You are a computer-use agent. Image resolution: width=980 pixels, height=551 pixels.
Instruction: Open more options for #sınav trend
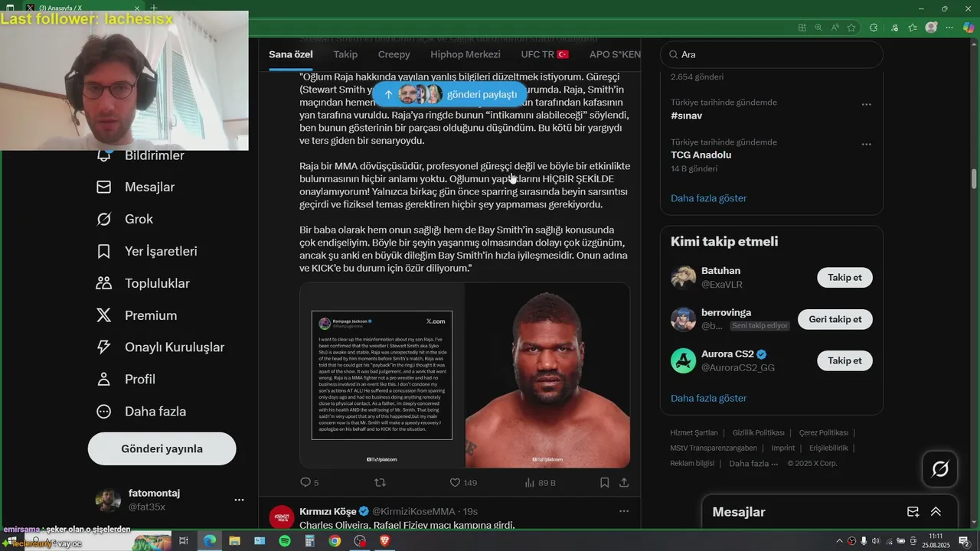(866, 105)
